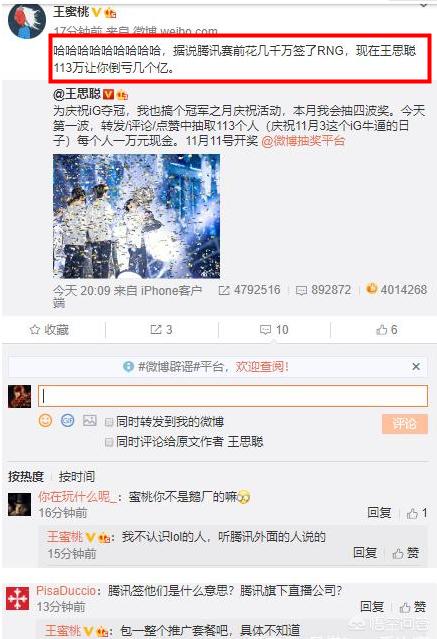Attach a picture using the image icon
Screen dimensions: 437x639
coord(90,420)
